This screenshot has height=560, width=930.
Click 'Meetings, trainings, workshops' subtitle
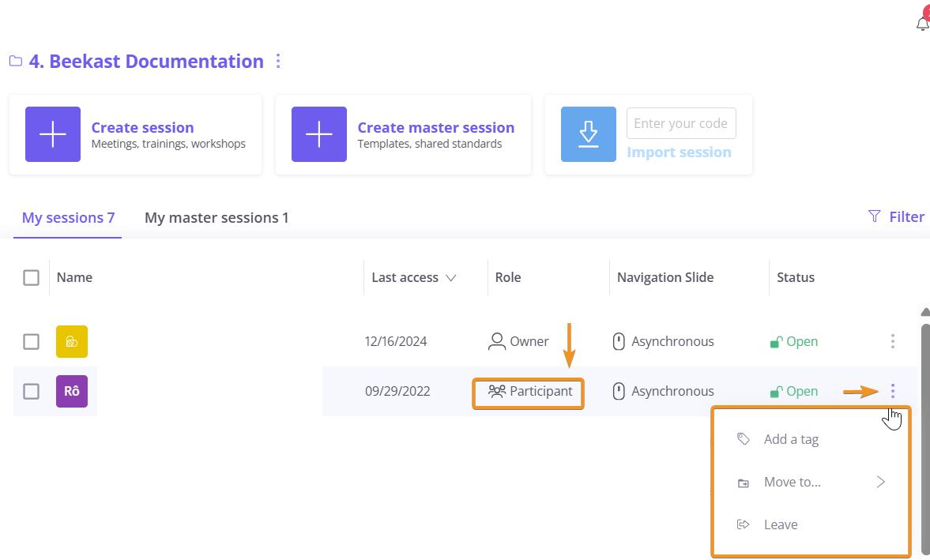point(168,144)
